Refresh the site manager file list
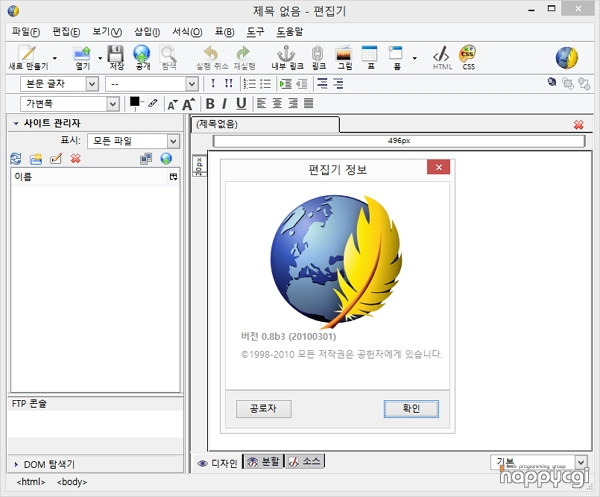Screen dimensions: 600x497 click(x=16, y=158)
